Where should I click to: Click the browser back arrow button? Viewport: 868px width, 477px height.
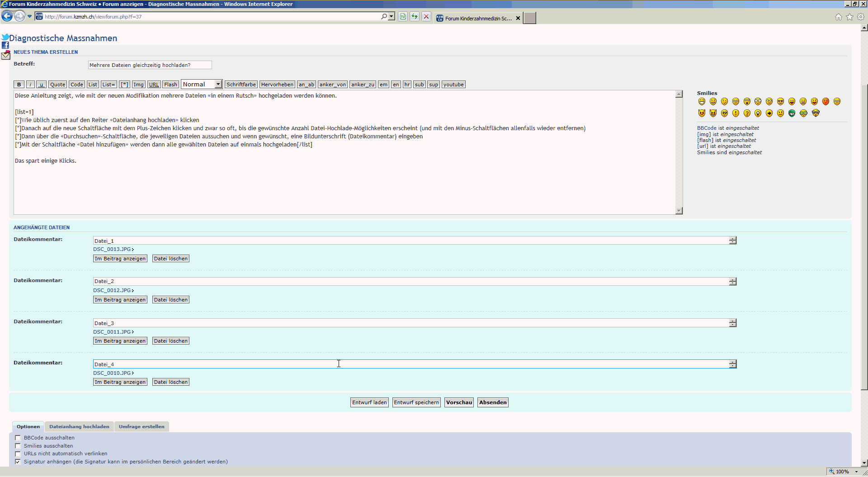click(x=7, y=16)
